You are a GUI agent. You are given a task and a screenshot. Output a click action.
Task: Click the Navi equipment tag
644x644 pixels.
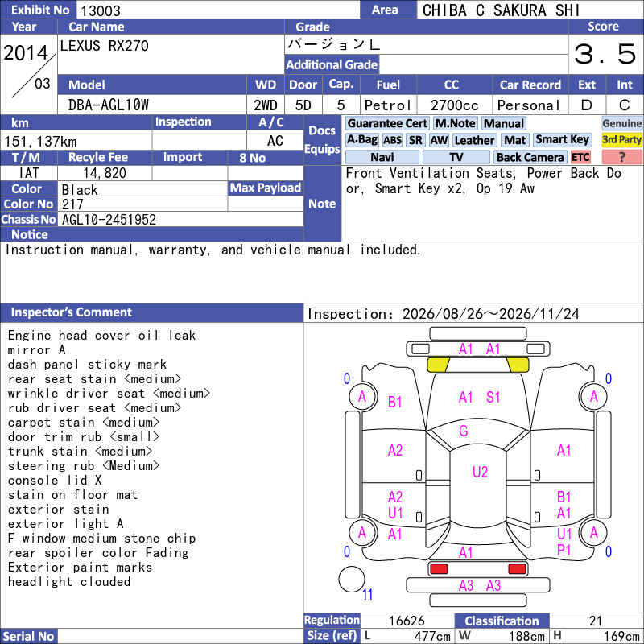click(382, 157)
